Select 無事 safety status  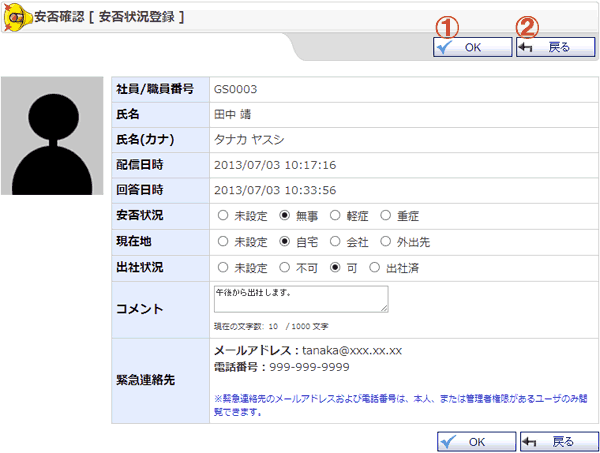pos(284,215)
